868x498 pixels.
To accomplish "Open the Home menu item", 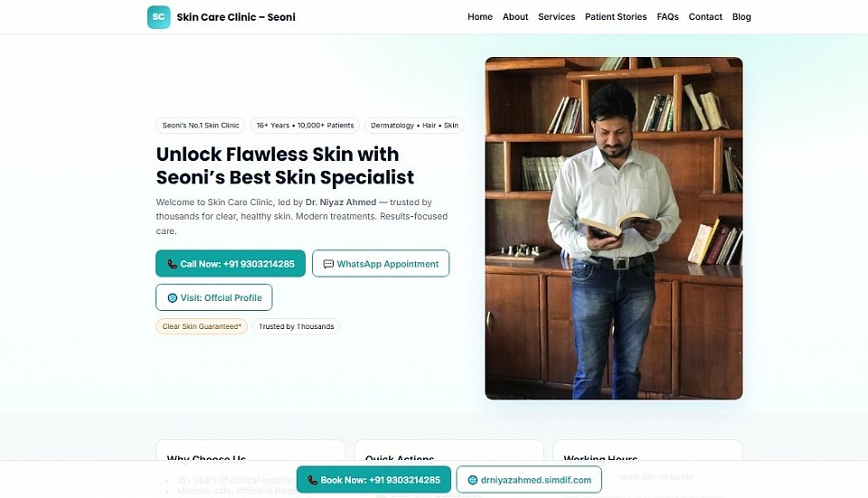I will pos(480,17).
